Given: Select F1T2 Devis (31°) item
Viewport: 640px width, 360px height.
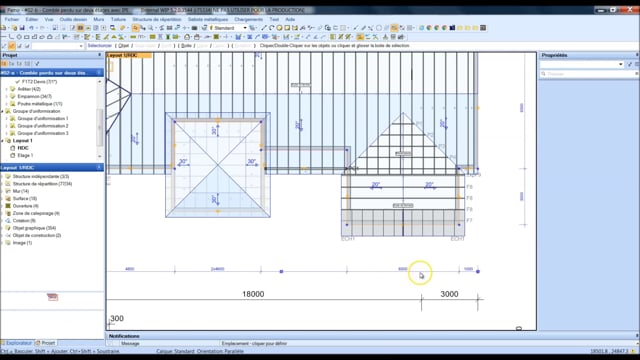Looking at the screenshot, I should click(39, 82).
